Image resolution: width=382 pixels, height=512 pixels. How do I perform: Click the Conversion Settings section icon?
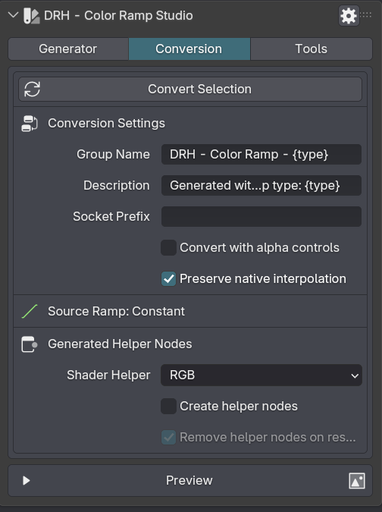30,124
